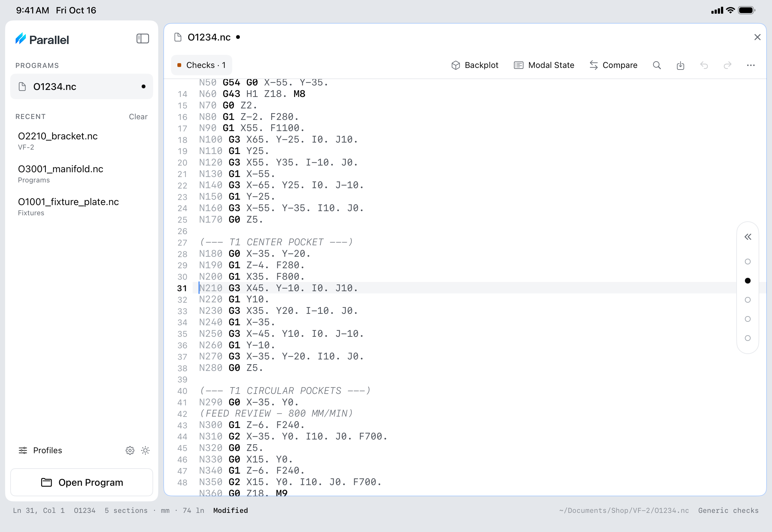The height and width of the screenshot is (532, 772).
Task: Toggle light/dark theme sun icon
Action: point(145,451)
